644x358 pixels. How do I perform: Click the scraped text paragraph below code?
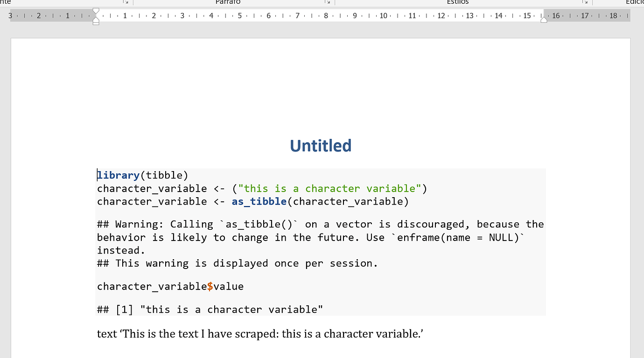pyautogui.click(x=260, y=334)
